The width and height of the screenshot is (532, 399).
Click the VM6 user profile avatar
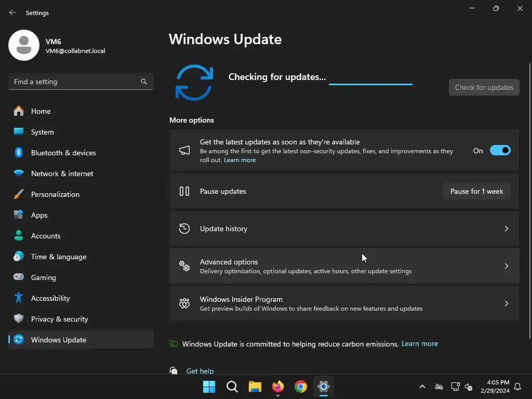click(24, 45)
